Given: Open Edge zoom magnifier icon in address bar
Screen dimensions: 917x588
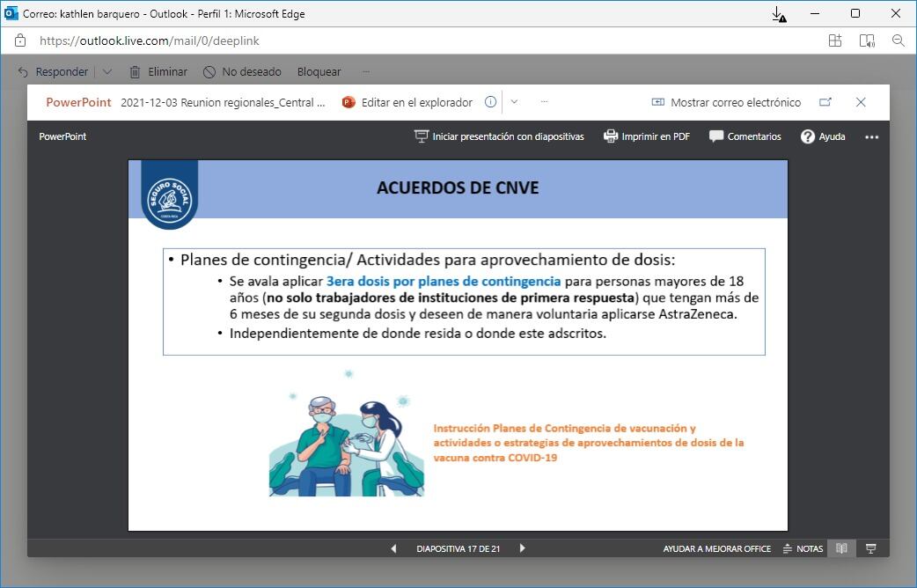Looking at the screenshot, I should pos(898,40).
